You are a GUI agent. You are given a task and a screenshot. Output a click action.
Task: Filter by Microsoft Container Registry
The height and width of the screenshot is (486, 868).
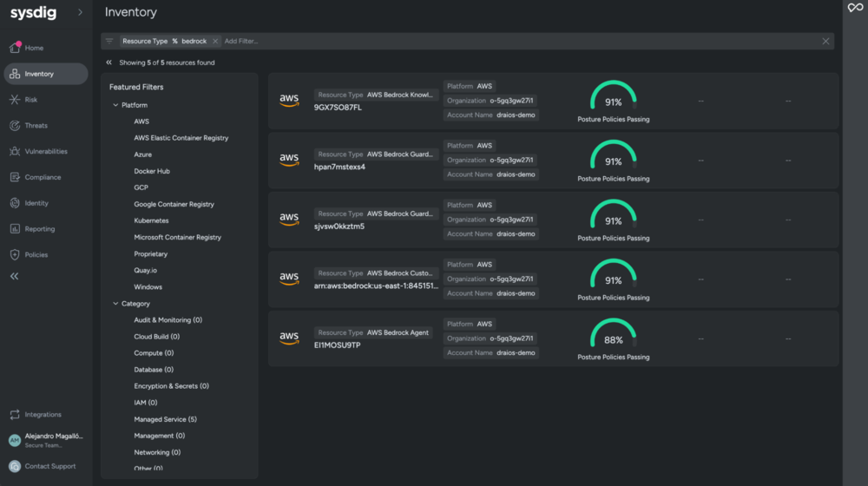(177, 237)
